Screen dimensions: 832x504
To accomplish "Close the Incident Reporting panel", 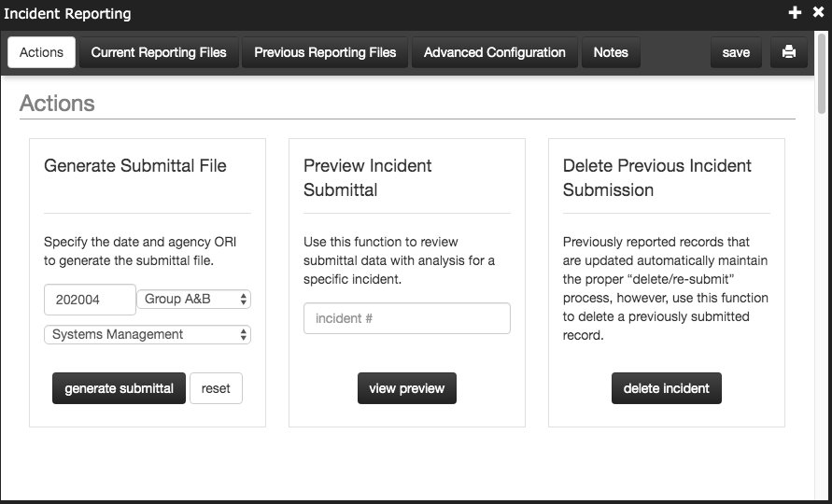I will 819,12.
